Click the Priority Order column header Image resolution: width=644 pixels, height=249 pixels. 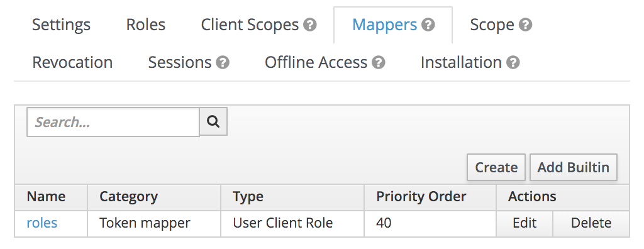coord(430,197)
